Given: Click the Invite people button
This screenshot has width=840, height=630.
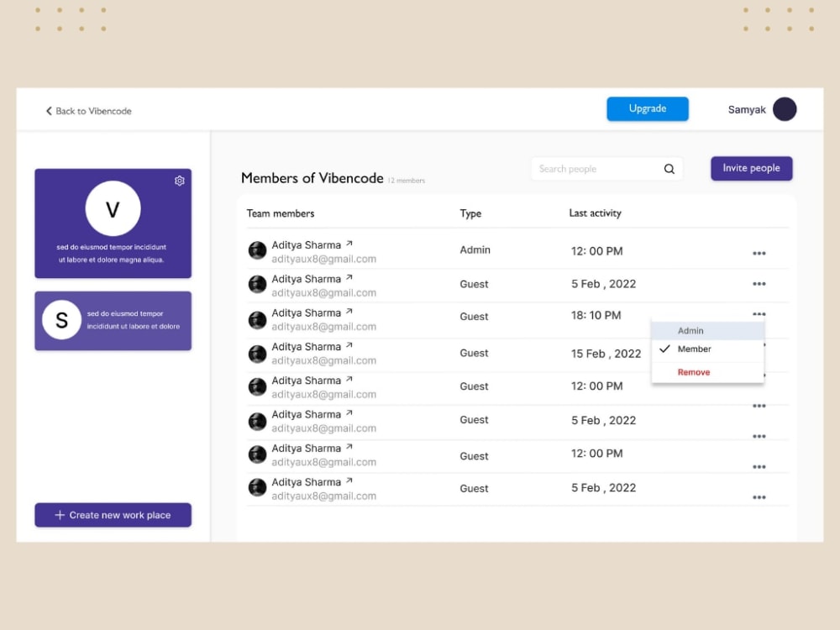Looking at the screenshot, I should (751, 168).
